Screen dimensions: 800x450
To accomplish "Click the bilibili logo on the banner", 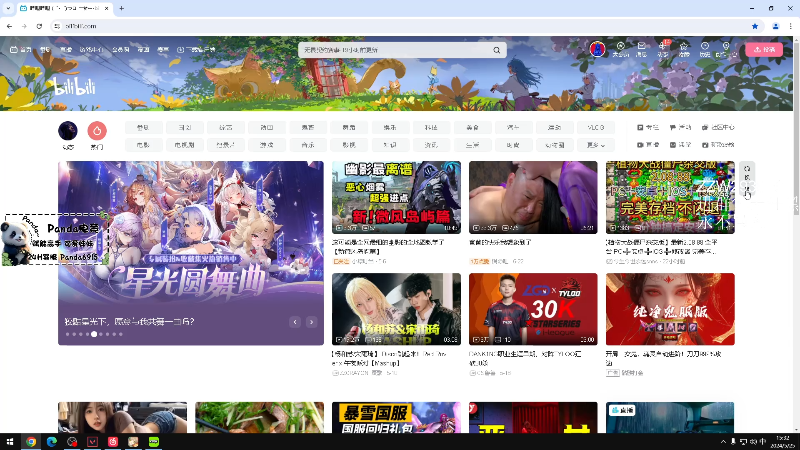I will pos(75,86).
